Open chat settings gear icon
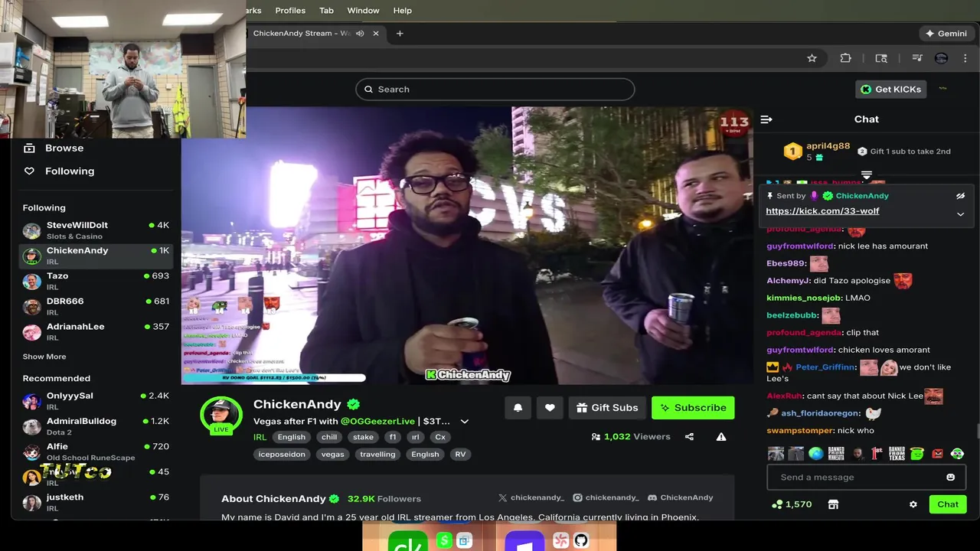980x551 pixels. pyautogui.click(x=913, y=504)
